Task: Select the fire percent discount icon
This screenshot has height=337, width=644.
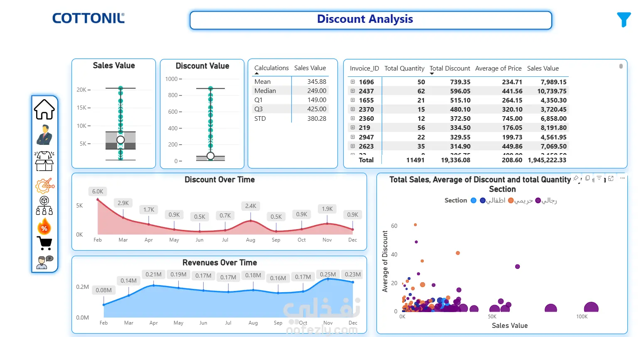Action: 44,227
